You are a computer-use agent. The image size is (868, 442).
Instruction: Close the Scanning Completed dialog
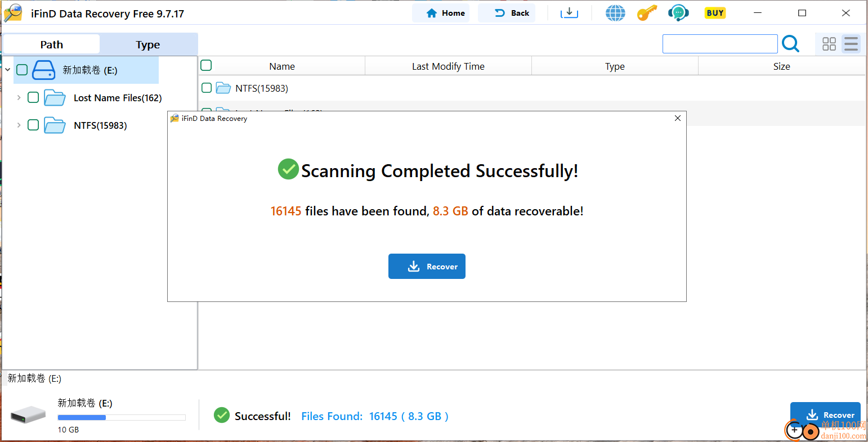[x=678, y=118]
